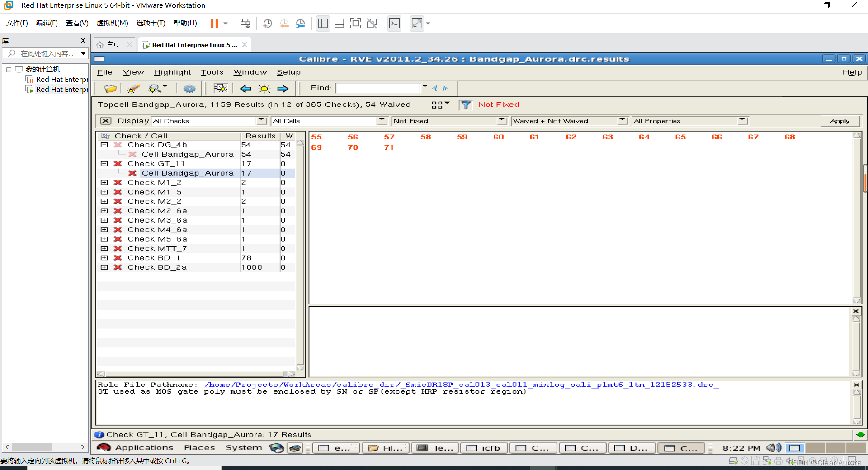Image resolution: width=868 pixels, height=470 pixels.
Task: Select result number 55
Action: tap(316, 137)
